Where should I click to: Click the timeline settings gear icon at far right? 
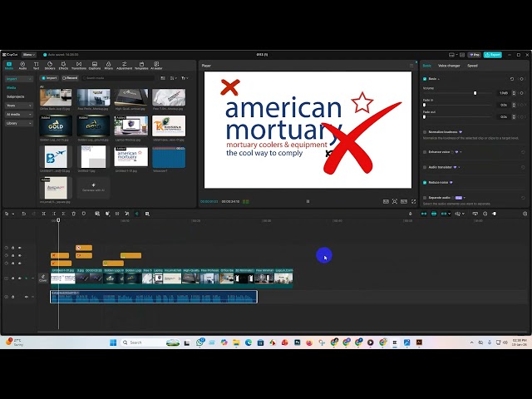pyautogui.click(x=525, y=214)
